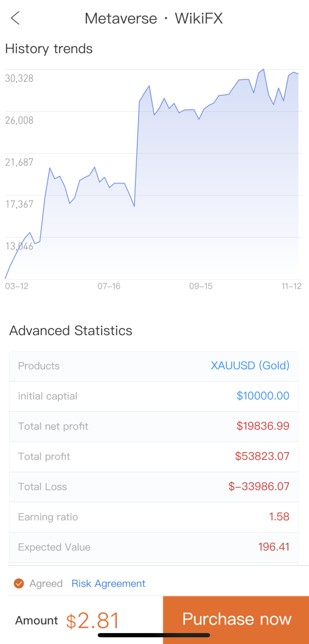Tap the Metaverse · WikiFX title
This screenshot has height=644, width=309.
pos(154,19)
